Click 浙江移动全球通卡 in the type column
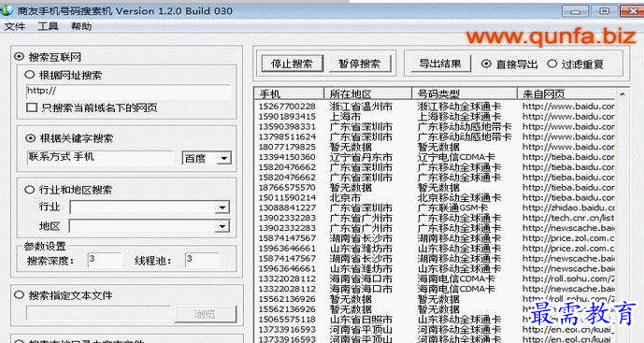Screen dimensions: 644x343 coord(459,107)
